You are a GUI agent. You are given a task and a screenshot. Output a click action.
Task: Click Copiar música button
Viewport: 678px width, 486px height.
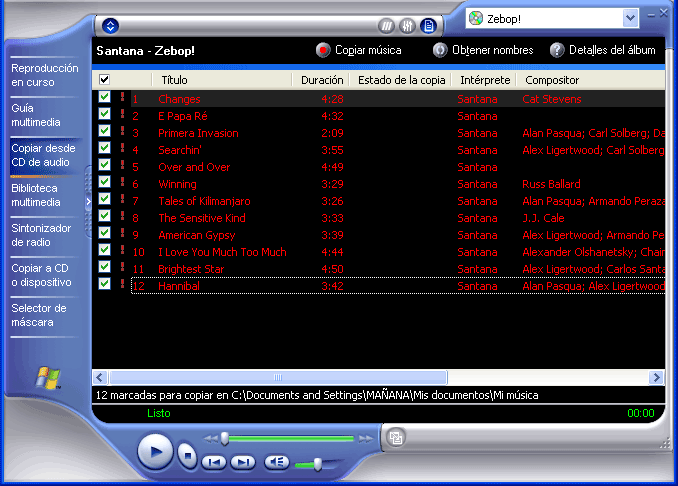pos(359,50)
